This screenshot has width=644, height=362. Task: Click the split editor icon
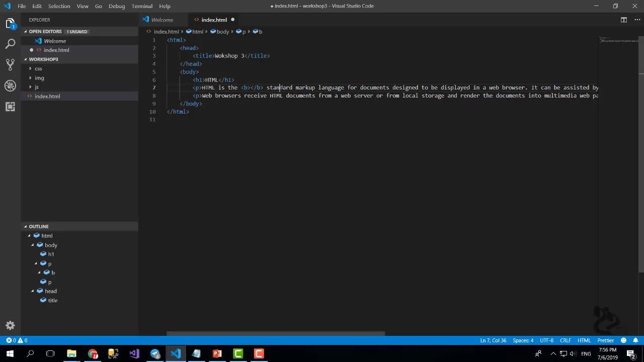(624, 20)
